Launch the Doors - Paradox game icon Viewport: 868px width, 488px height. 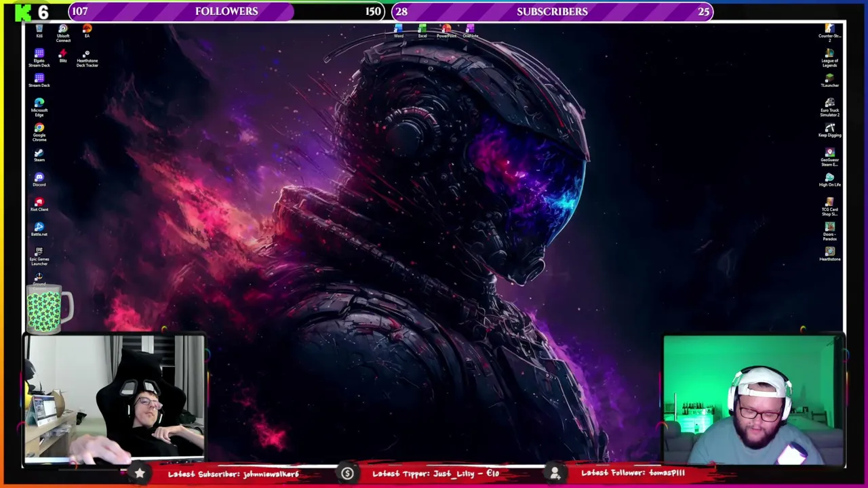829,231
